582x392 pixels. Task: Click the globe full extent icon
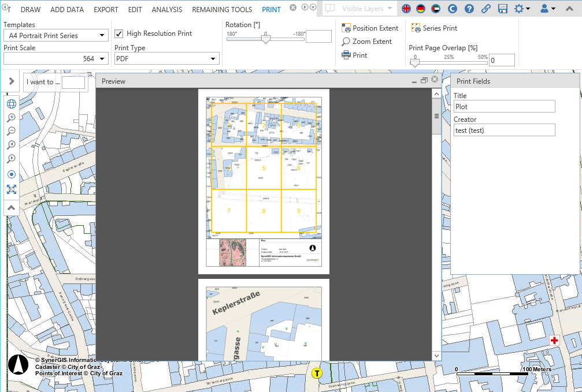pyautogui.click(x=11, y=103)
